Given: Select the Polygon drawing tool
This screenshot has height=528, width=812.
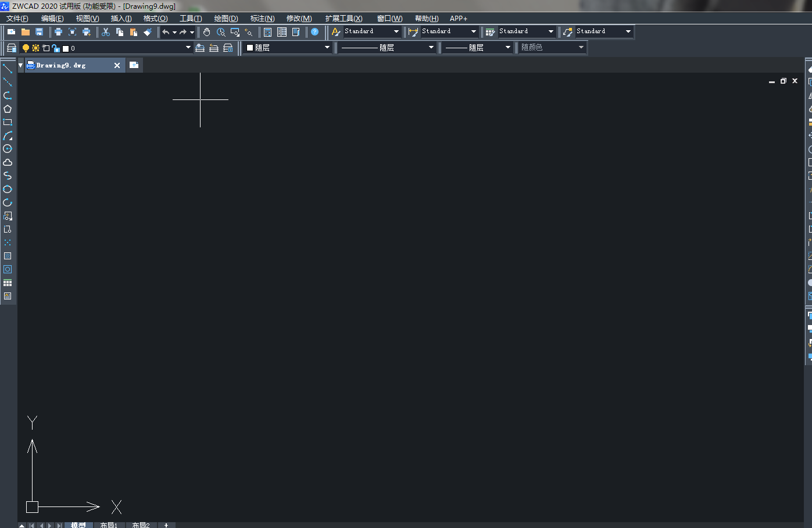Looking at the screenshot, I should tap(8, 108).
